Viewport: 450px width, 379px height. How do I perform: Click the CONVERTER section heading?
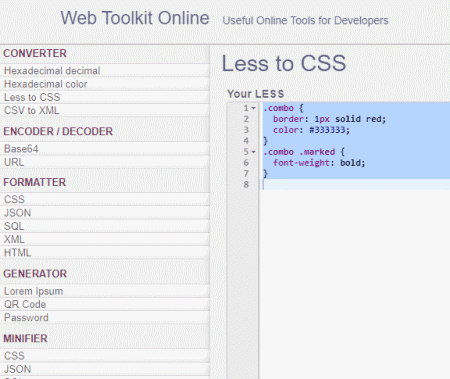click(x=35, y=53)
